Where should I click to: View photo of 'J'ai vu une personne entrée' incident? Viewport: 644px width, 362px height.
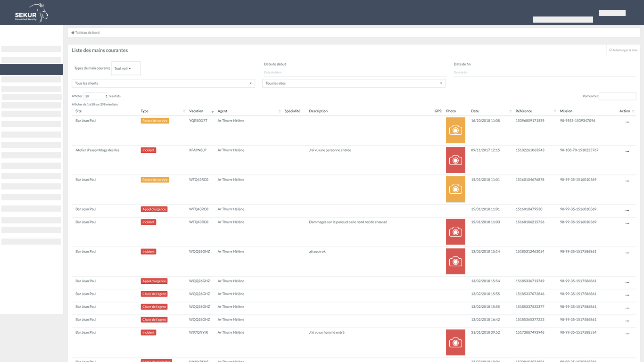(455, 160)
